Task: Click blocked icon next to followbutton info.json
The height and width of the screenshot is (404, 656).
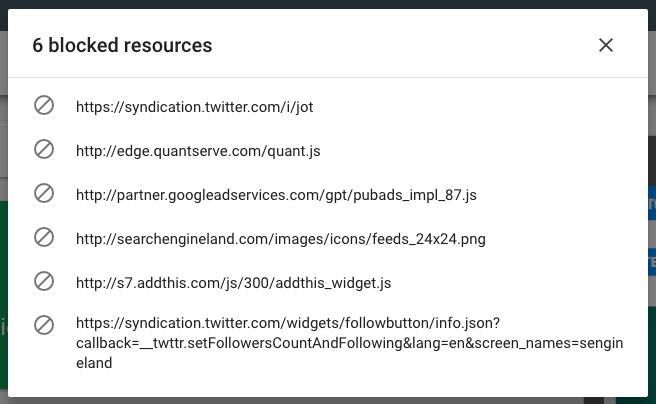Action: (44, 325)
